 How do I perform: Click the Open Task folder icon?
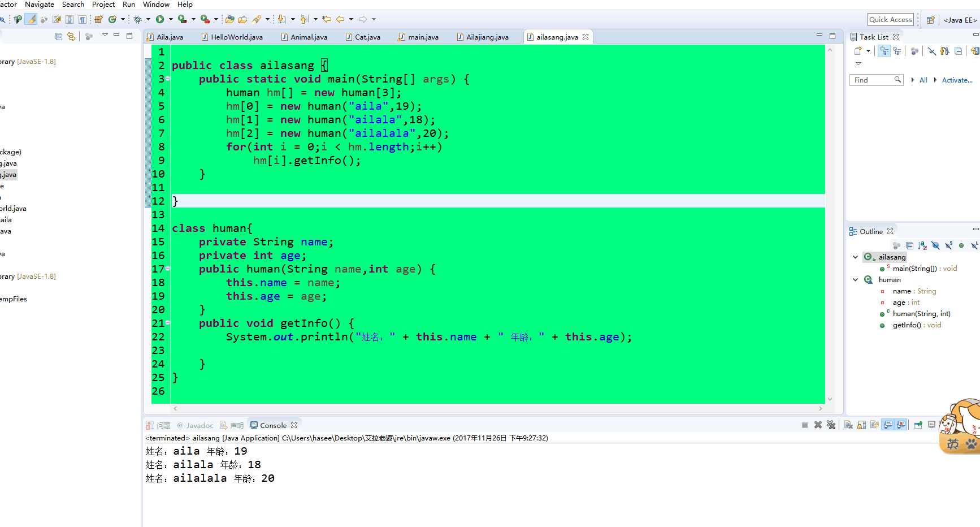tap(242, 19)
